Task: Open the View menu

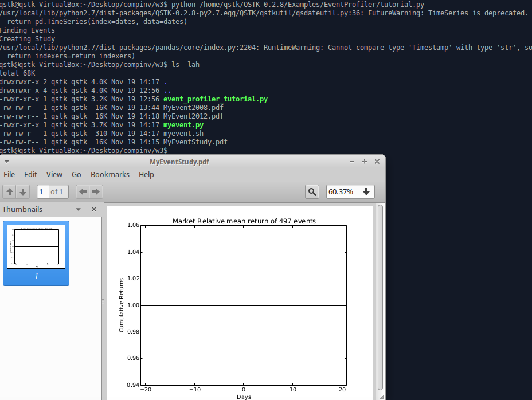Action: (x=54, y=174)
